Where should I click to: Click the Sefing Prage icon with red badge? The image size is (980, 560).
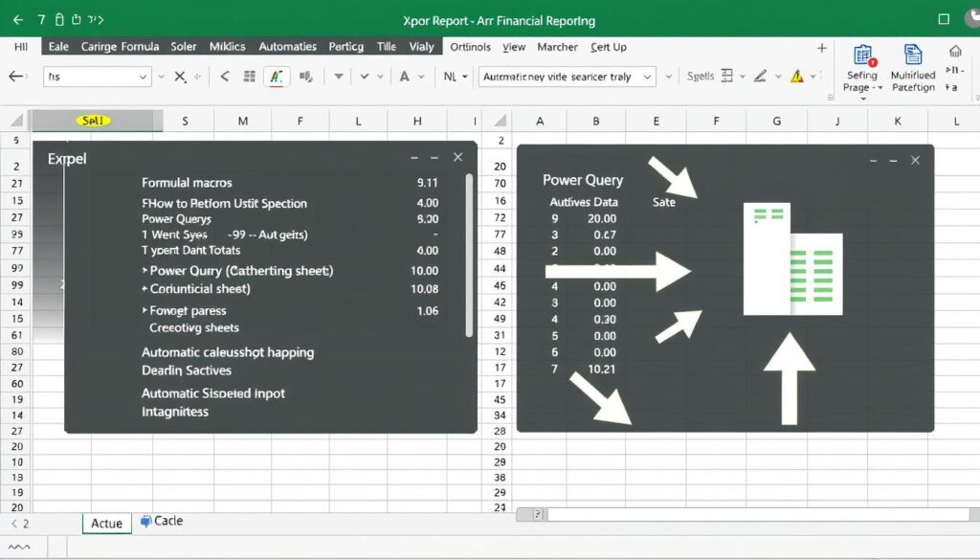(862, 59)
